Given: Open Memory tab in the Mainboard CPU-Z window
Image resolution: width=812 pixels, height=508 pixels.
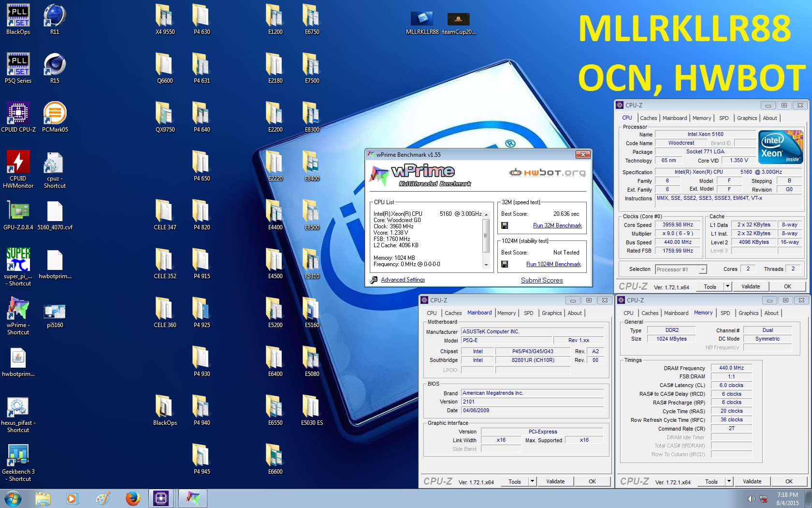Looking at the screenshot, I should pos(507,313).
